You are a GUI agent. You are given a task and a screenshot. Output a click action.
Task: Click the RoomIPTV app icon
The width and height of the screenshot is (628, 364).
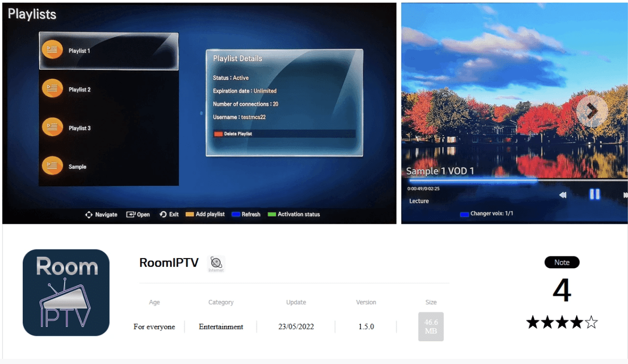click(x=66, y=292)
